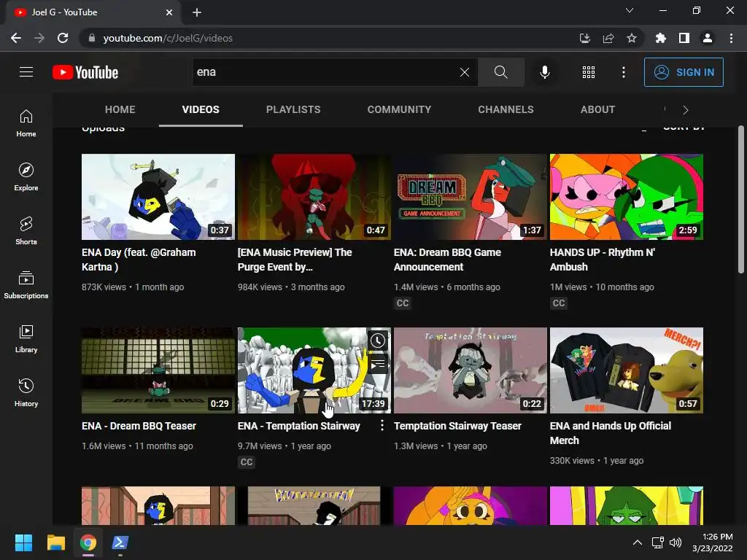Start voice search with the microphone
This screenshot has width=747, height=560.
point(544,72)
